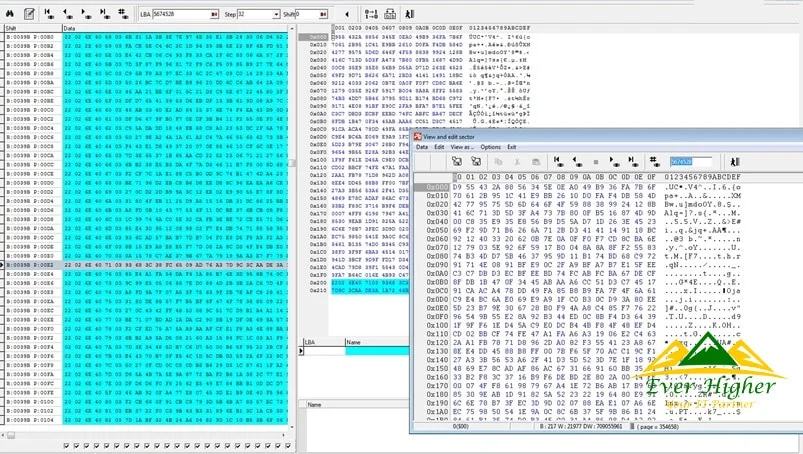Select the row B:0039B P:0104

coord(146,420)
